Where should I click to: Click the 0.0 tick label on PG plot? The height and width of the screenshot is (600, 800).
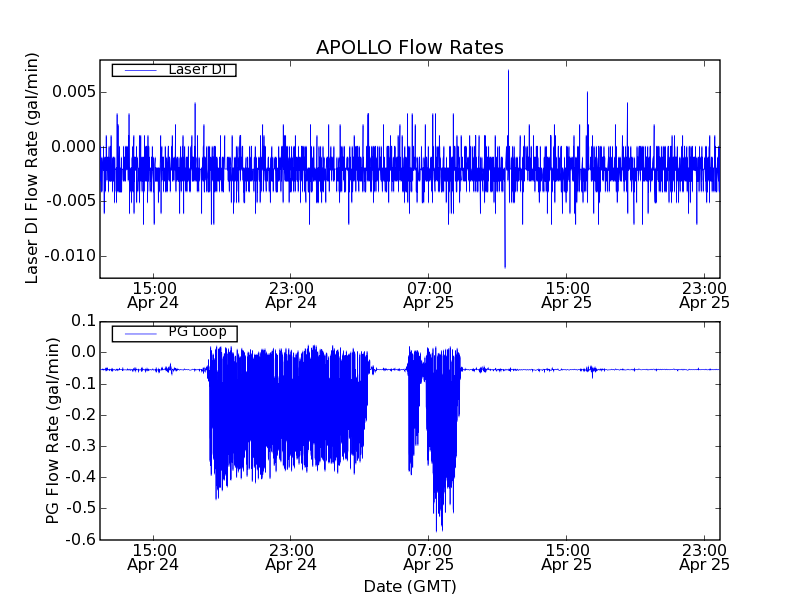84,352
